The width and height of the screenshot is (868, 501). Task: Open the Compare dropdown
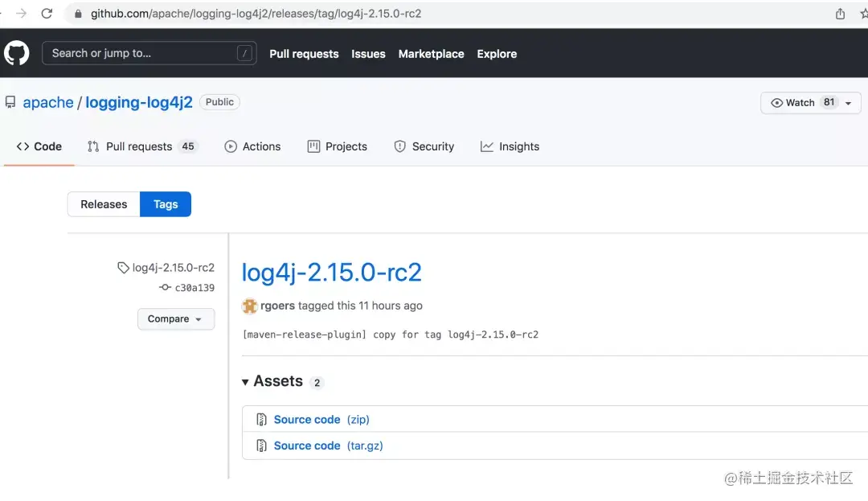[175, 319]
